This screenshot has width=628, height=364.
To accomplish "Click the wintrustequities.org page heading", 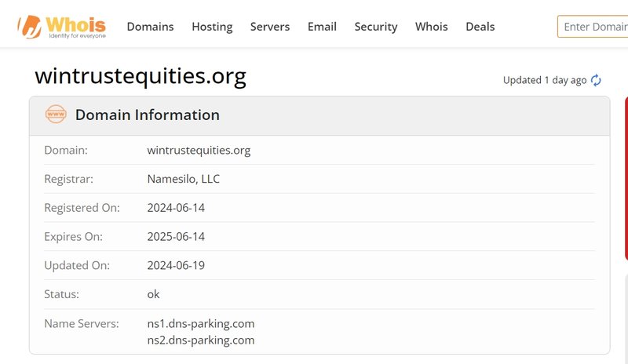I will (141, 76).
